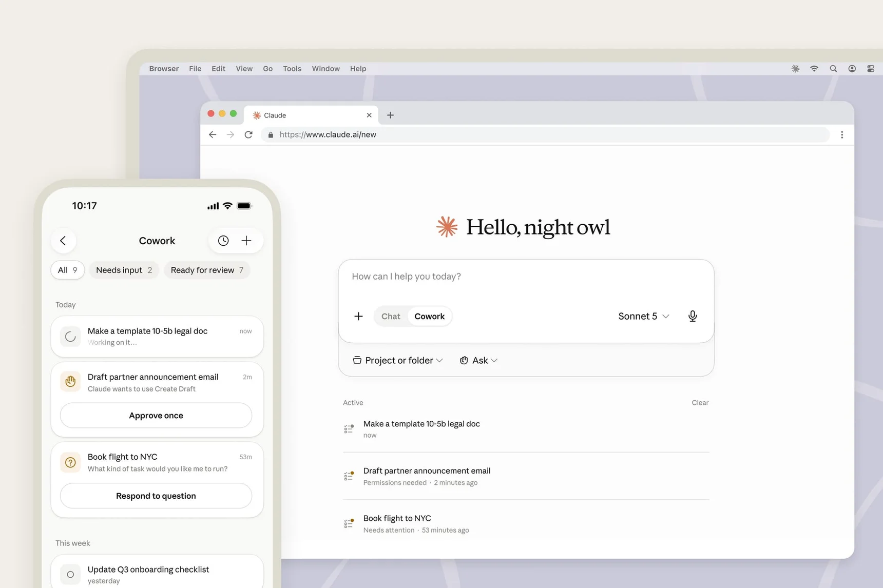
Task: Click the Claude starburst icon in menu bar
Action: click(x=795, y=69)
